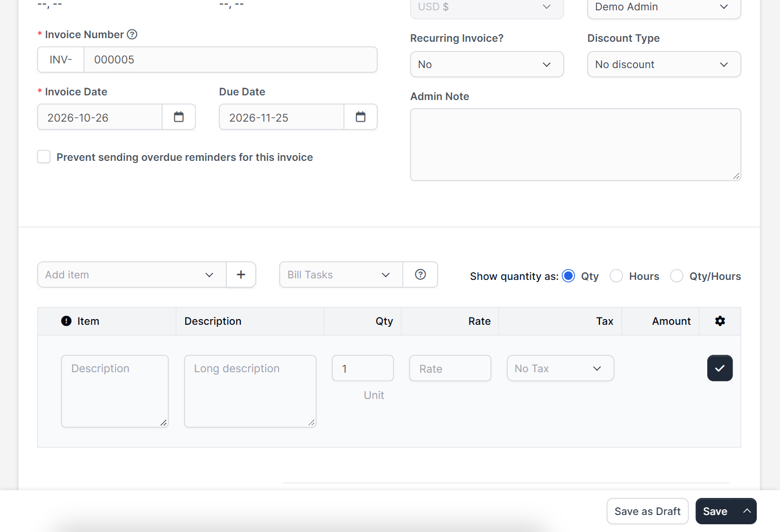
Task: Click the plus icon to add new item
Action: 241,275
